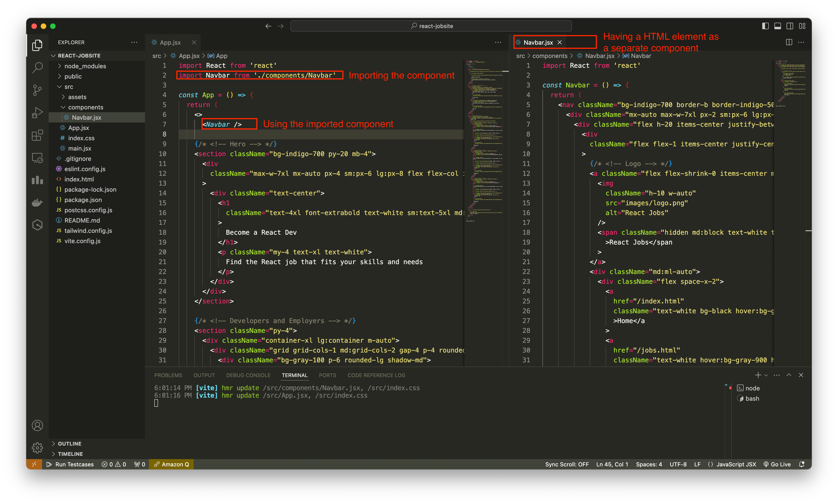Change indentation via Spaces: 4
838x504 pixels.
[649, 464]
